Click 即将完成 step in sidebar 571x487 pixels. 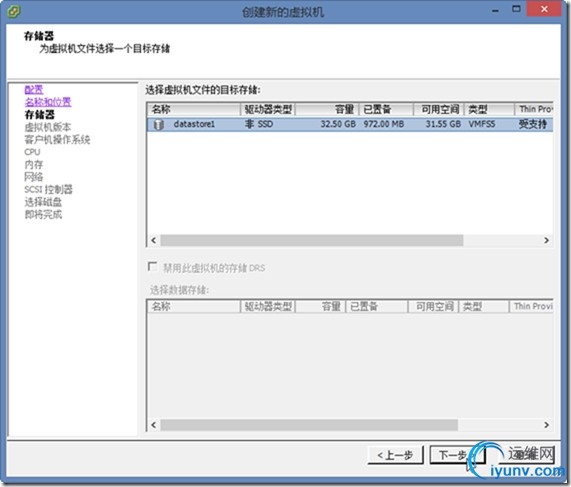[x=43, y=214]
